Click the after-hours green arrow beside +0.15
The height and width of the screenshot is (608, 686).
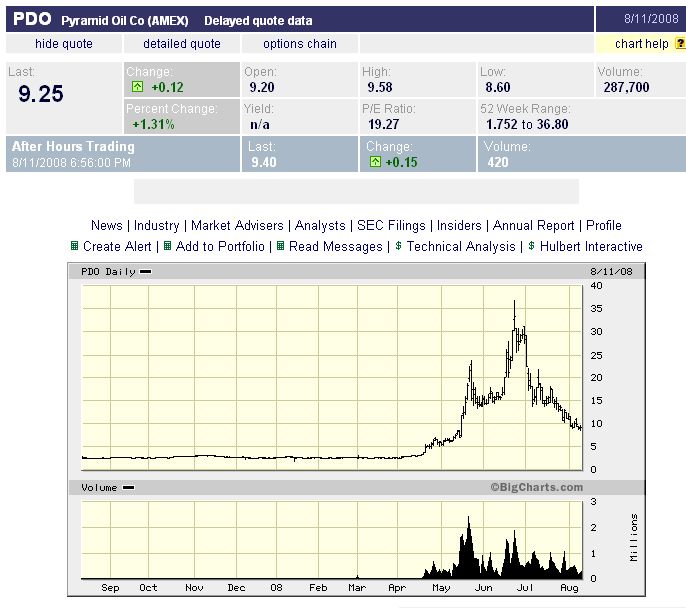[x=375, y=162]
